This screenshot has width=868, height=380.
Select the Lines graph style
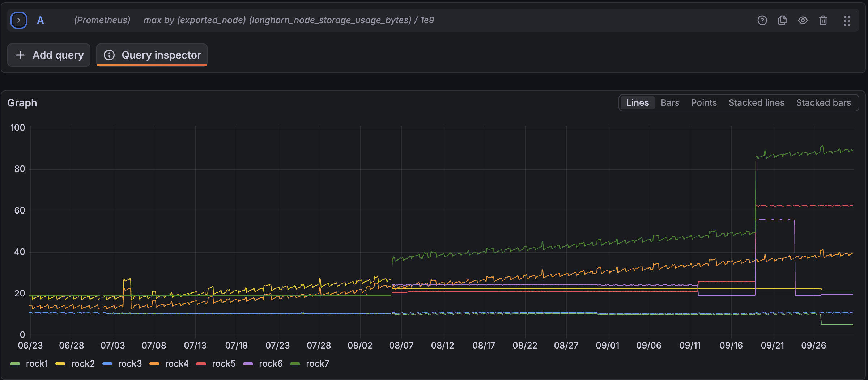pyautogui.click(x=637, y=103)
